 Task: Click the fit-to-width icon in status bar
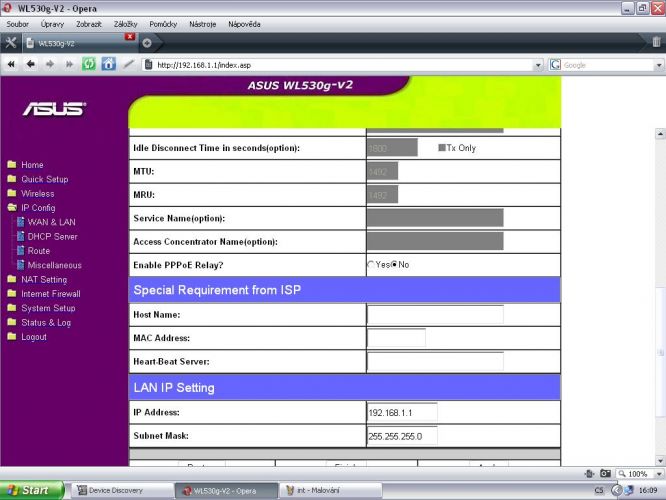[x=589, y=473]
